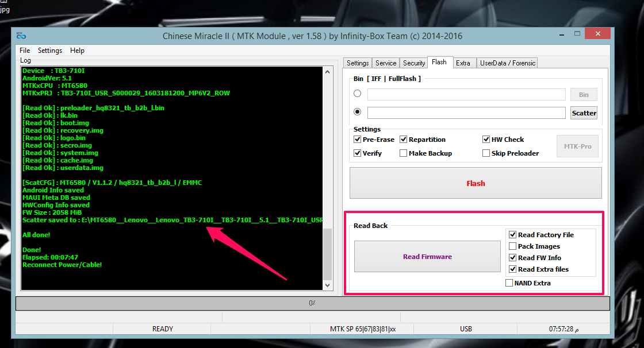Toggle the Pre-Erase checkbox
The height and width of the screenshot is (348, 644).
(357, 140)
